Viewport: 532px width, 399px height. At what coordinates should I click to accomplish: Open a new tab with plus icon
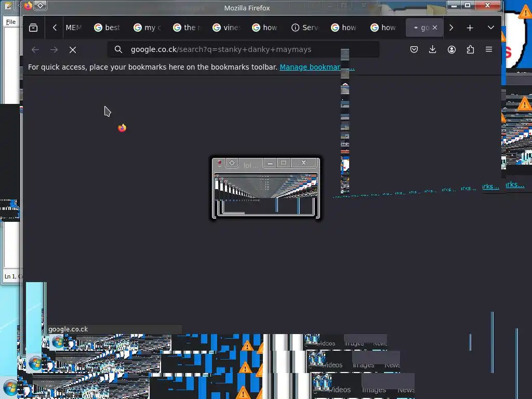pyautogui.click(x=470, y=28)
